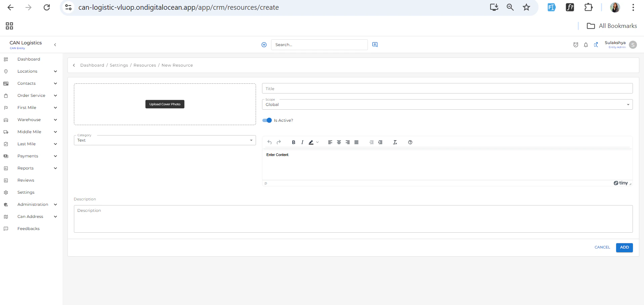Open the Category dropdown
The height and width of the screenshot is (305, 644).
tap(165, 140)
